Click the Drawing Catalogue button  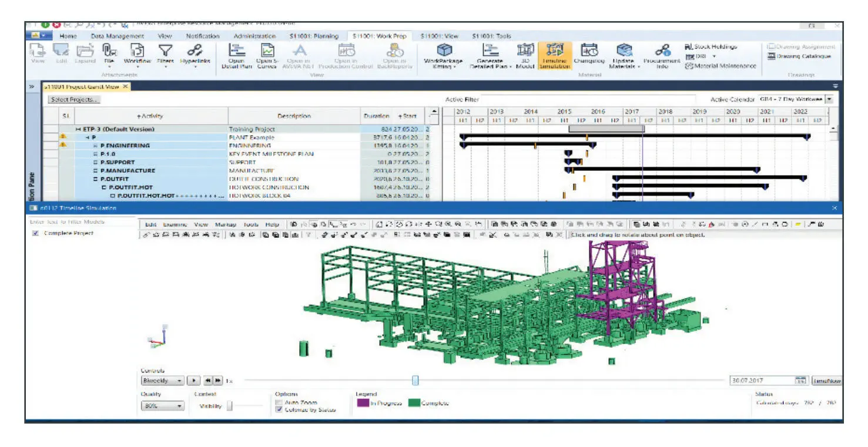tap(799, 56)
